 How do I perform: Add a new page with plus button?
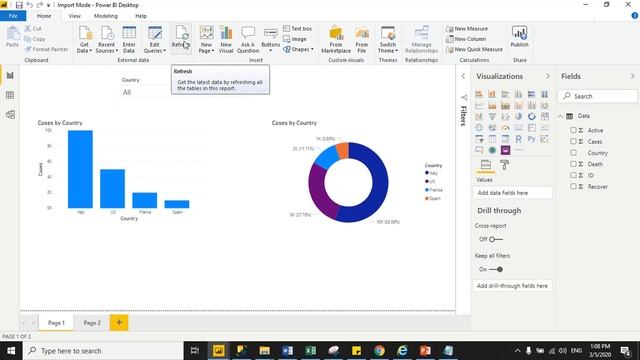pyautogui.click(x=119, y=323)
